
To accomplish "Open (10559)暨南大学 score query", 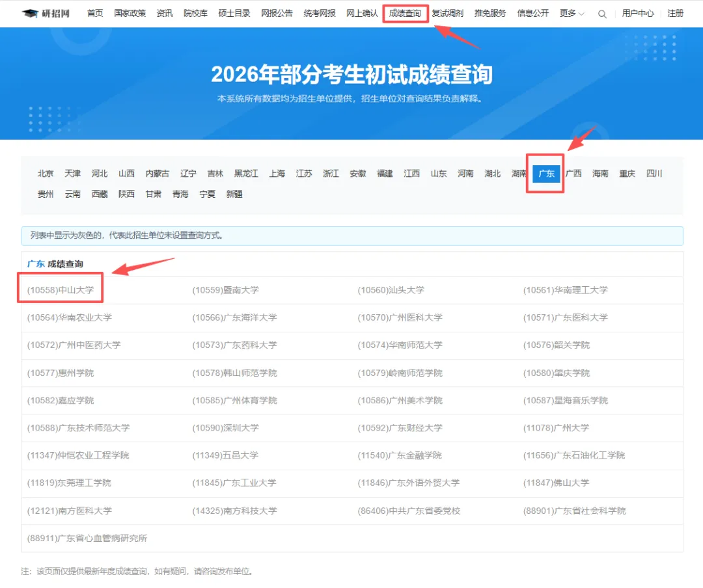I will point(225,290).
